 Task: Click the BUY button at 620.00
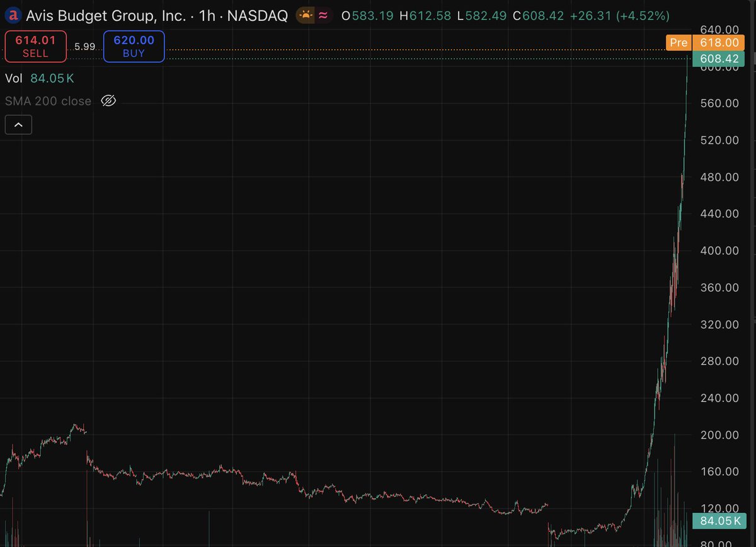[x=134, y=47]
